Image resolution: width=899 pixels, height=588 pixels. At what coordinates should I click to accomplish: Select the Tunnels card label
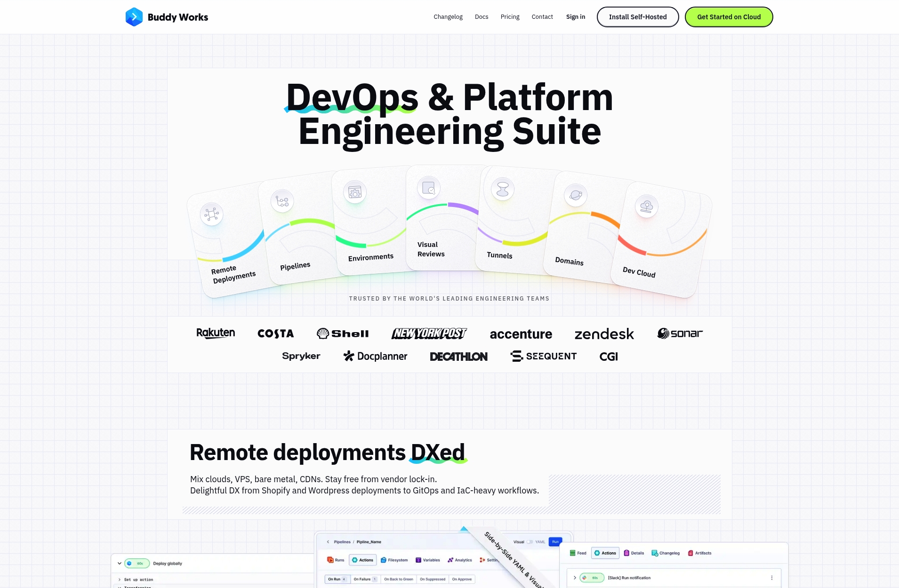(x=499, y=255)
